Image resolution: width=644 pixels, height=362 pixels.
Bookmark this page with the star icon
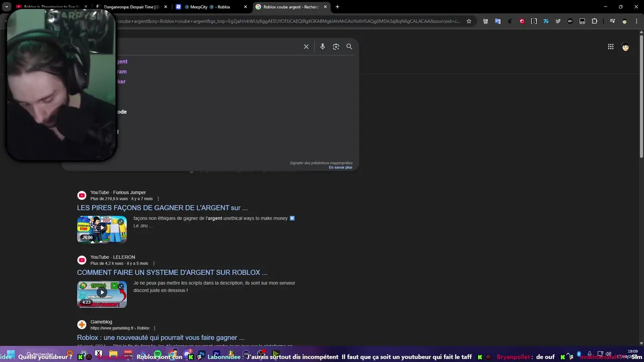(x=469, y=21)
